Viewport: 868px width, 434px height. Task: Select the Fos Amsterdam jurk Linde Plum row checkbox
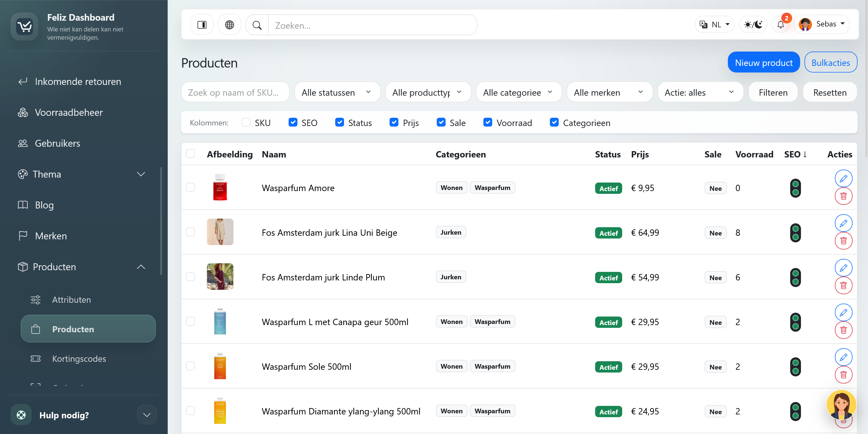click(x=190, y=277)
